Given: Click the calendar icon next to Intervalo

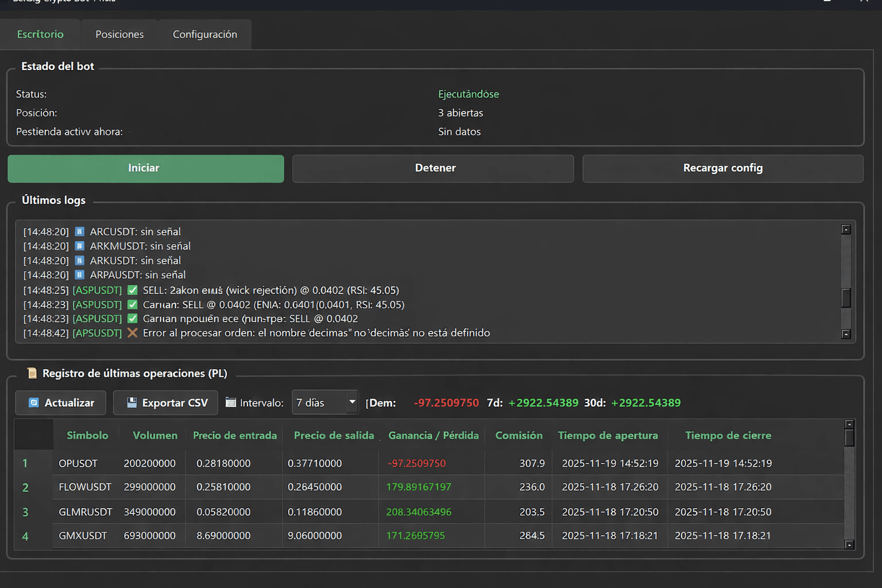Looking at the screenshot, I should [x=231, y=403].
